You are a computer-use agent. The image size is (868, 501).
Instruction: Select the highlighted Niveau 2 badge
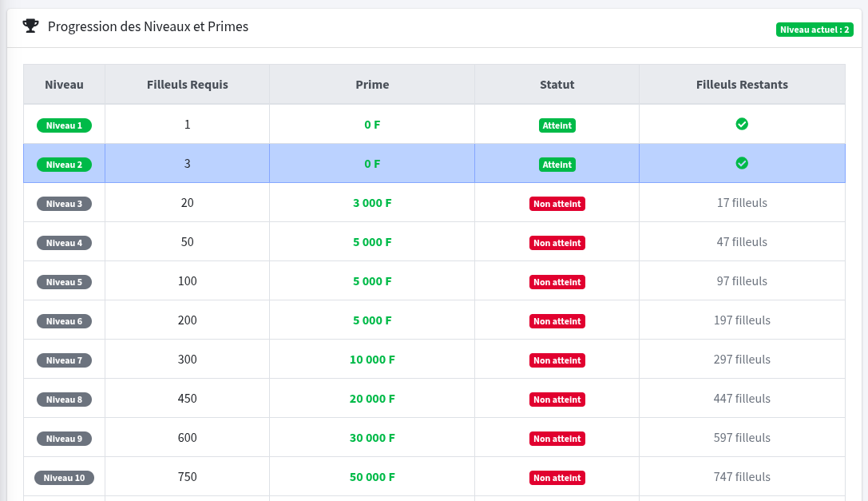(x=64, y=165)
